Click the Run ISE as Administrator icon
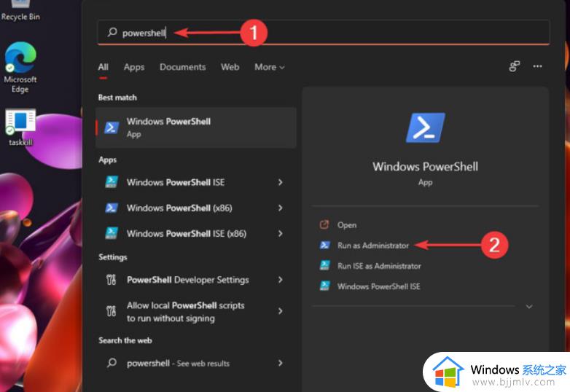 tap(324, 265)
